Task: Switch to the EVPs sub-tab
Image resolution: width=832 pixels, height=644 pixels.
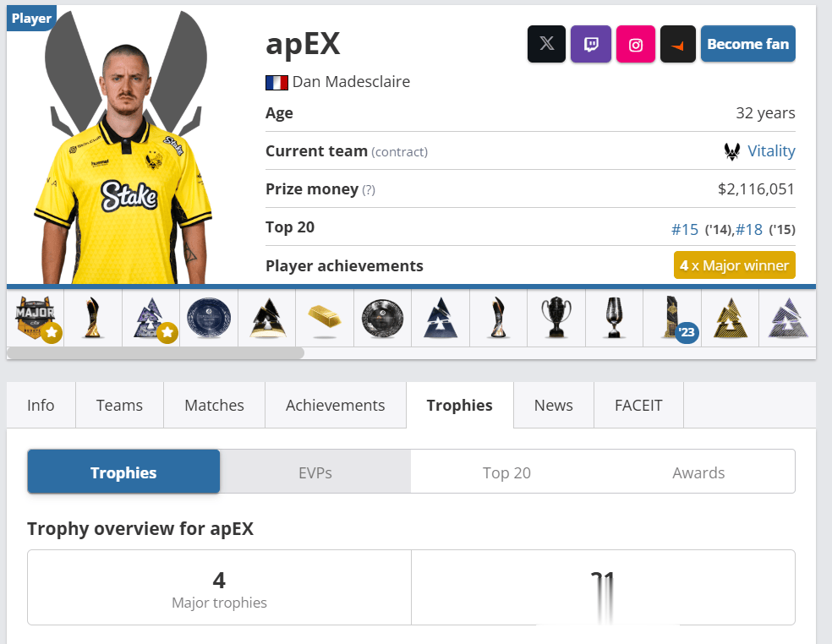Action: coord(315,472)
